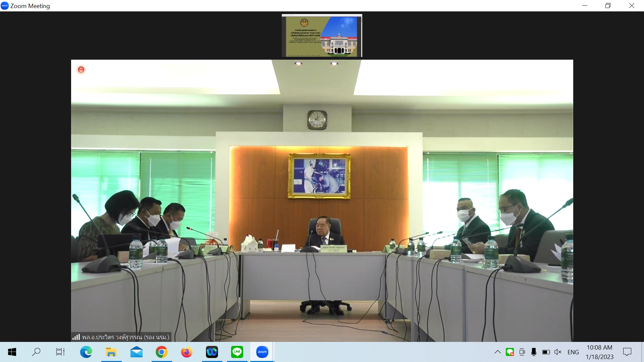The height and width of the screenshot is (362, 644).
Task: Open the clock showing 10:08 AM
Action: 599,352
